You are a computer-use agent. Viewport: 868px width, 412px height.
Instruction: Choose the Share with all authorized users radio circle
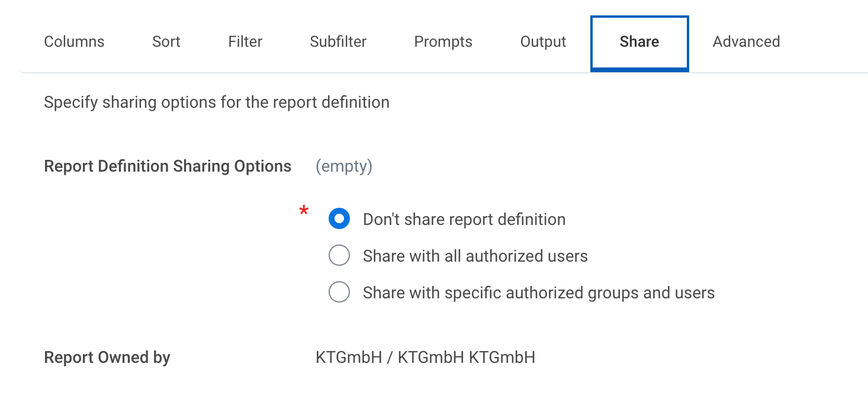[x=339, y=256]
